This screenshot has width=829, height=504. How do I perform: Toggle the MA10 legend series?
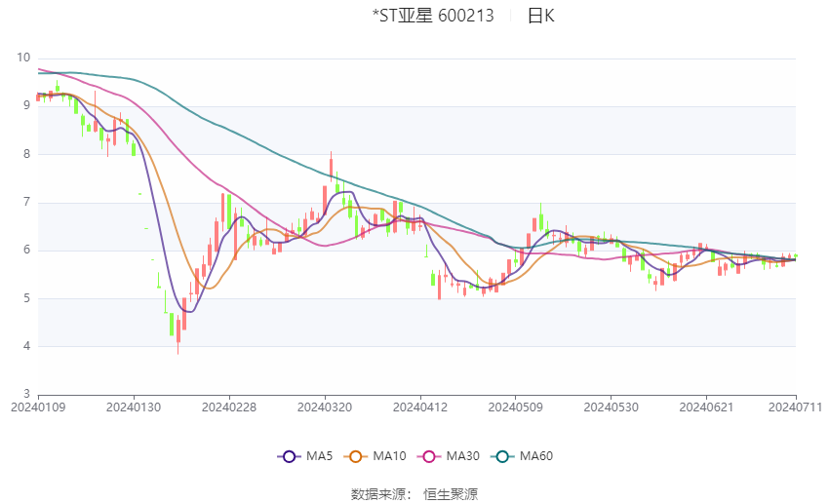375,456
